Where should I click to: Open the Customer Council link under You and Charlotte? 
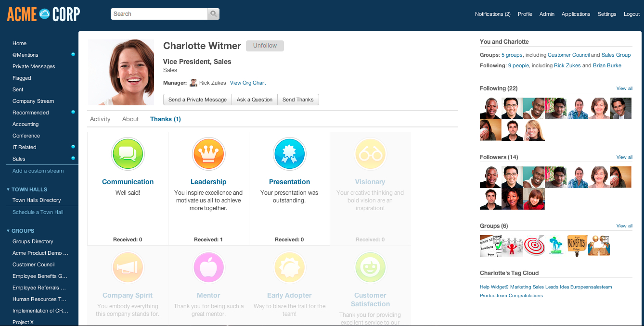tap(568, 55)
